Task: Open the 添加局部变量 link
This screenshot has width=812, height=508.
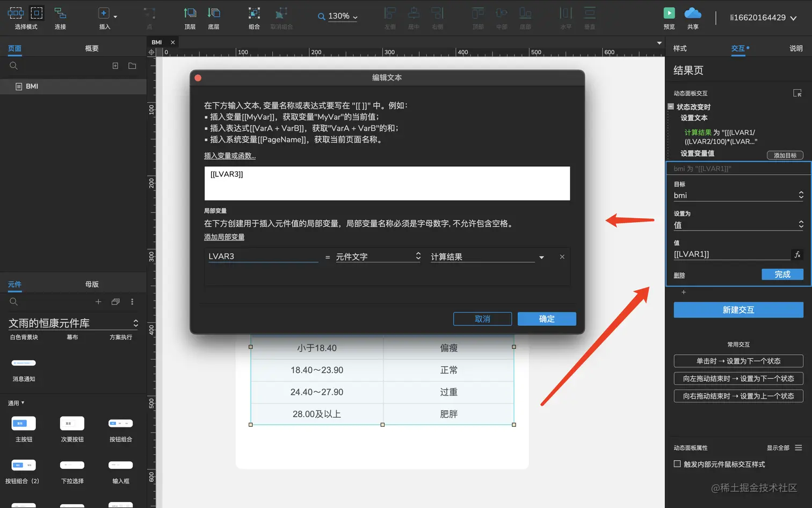Action: point(224,237)
